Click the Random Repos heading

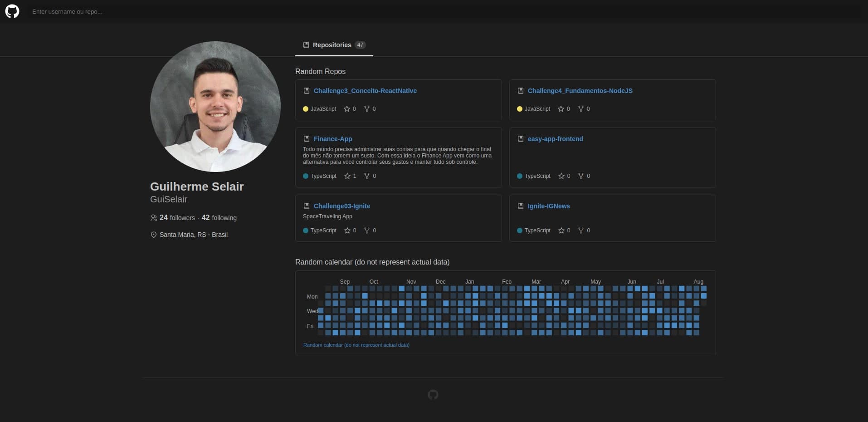coord(320,72)
